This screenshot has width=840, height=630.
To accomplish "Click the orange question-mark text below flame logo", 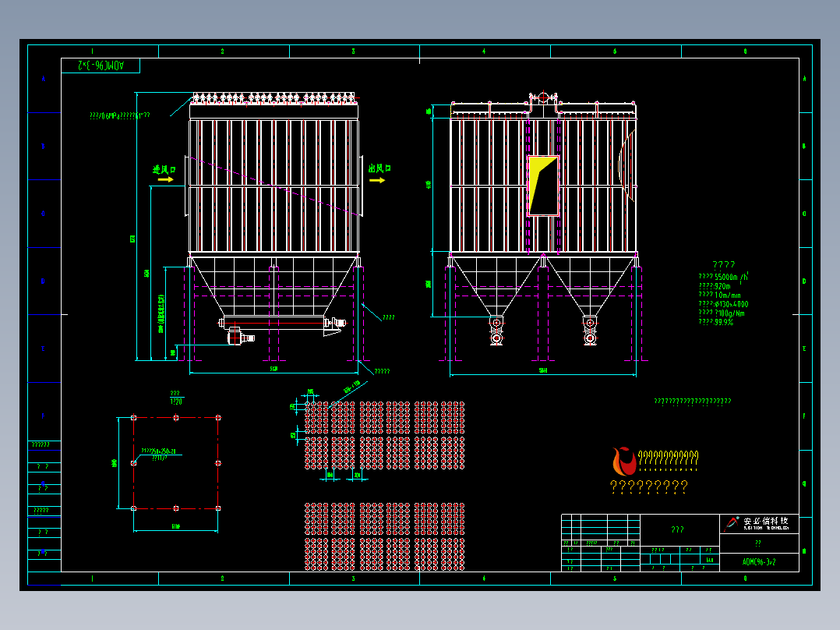I will [x=649, y=487].
